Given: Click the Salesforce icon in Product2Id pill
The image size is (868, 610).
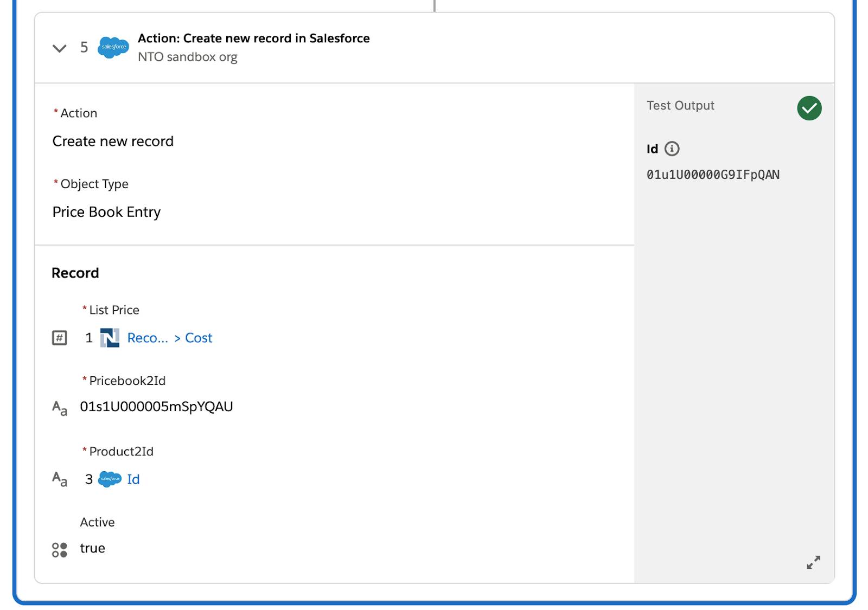Looking at the screenshot, I should 110,479.
